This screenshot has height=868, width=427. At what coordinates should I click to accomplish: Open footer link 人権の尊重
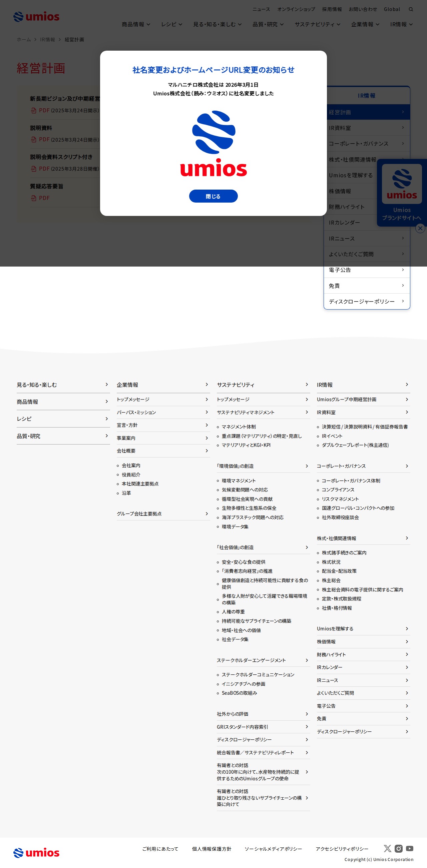point(234,612)
